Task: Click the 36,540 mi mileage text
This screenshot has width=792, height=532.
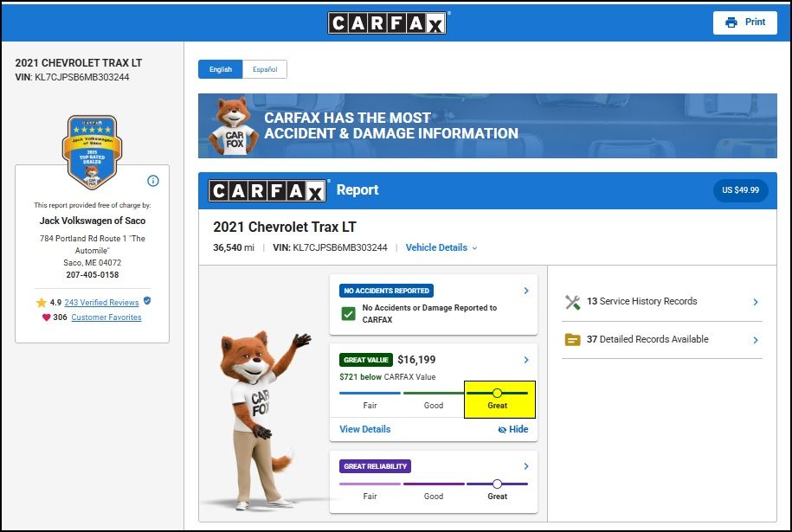Action: tap(234, 247)
